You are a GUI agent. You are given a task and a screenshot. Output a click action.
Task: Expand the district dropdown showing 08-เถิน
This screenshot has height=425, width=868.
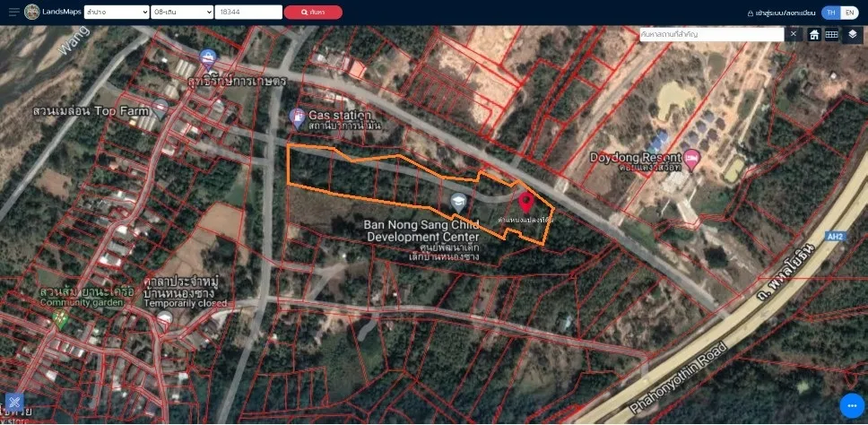[182, 13]
